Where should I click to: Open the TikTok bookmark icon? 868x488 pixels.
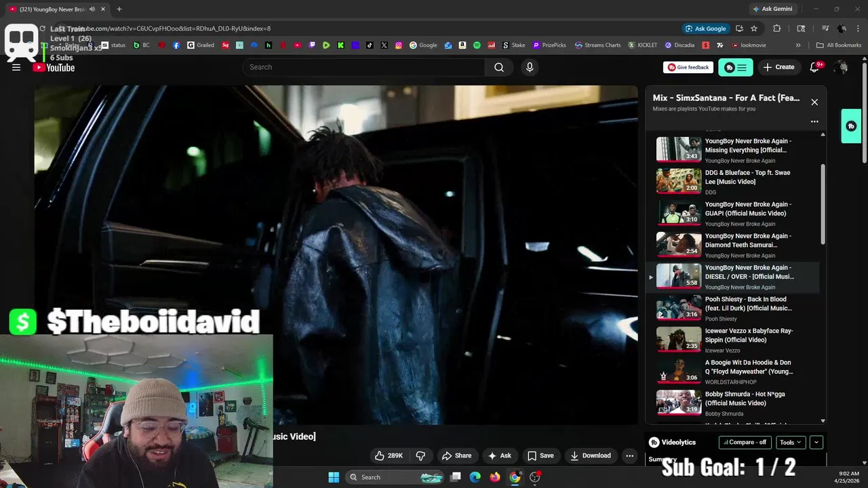pos(370,45)
